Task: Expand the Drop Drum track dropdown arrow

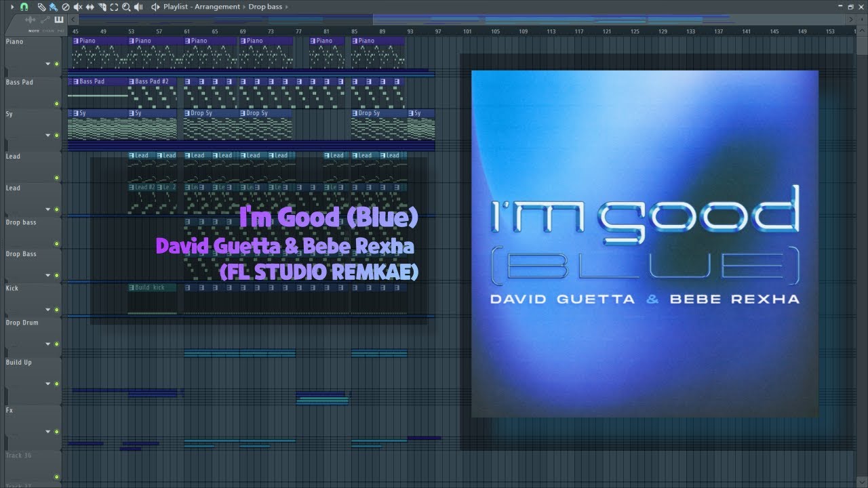Action: (48, 344)
